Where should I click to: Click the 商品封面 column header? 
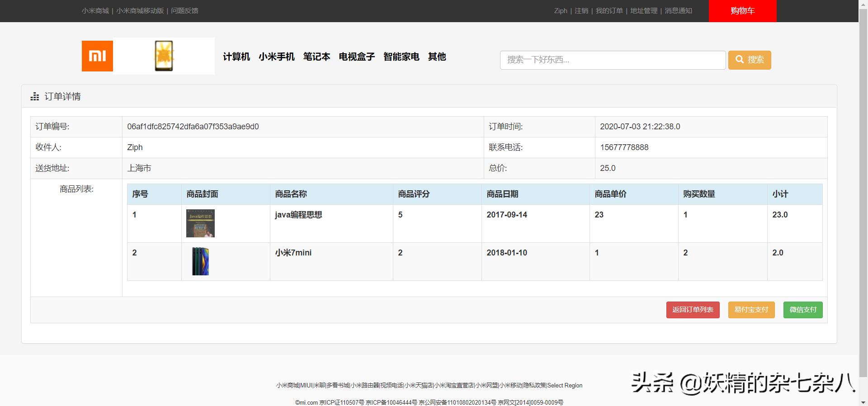(202, 194)
